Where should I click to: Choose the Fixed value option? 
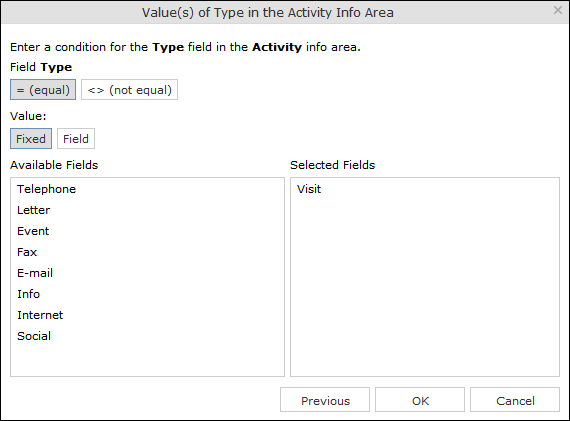pyautogui.click(x=31, y=139)
